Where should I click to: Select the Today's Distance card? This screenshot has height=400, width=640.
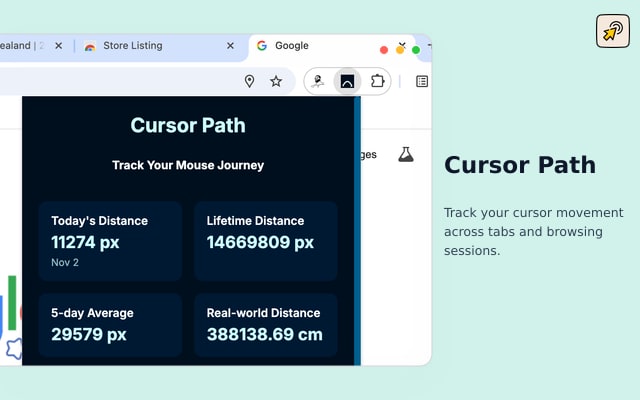point(110,241)
